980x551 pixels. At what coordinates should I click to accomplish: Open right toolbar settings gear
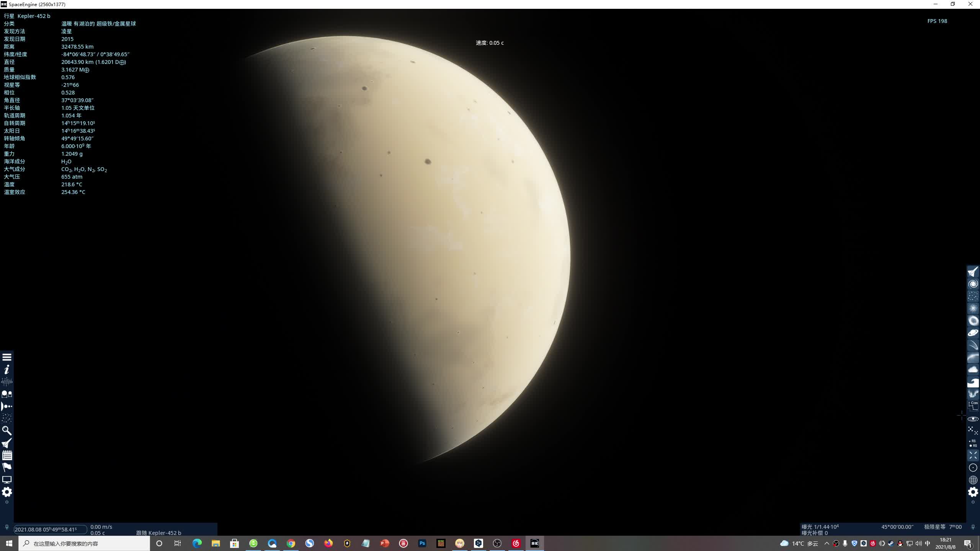973,492
